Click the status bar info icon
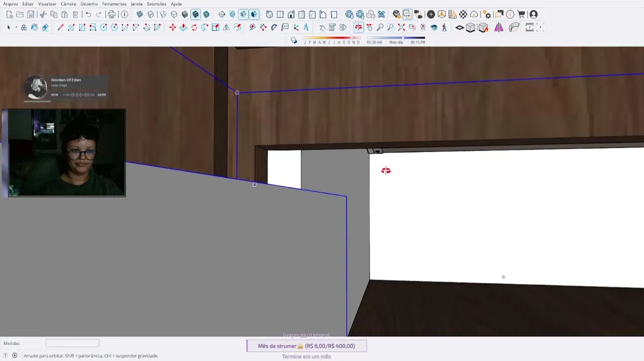644x361 pixels. (15, 355)
